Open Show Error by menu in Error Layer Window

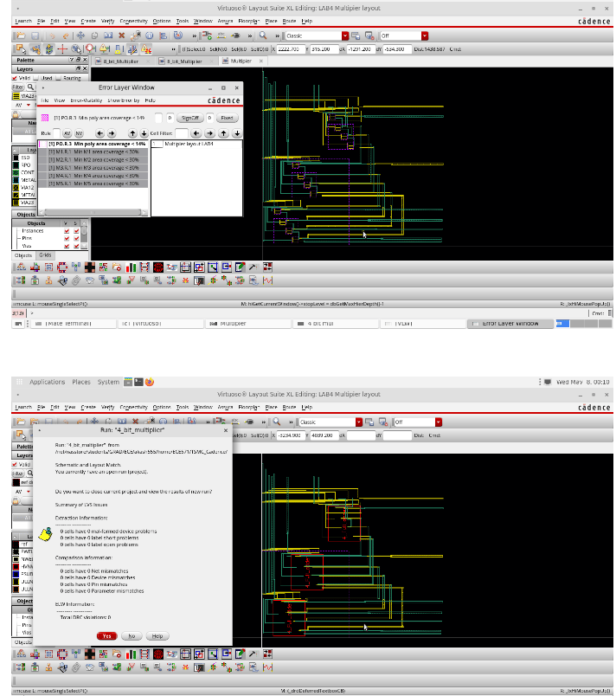coord(124,100)
